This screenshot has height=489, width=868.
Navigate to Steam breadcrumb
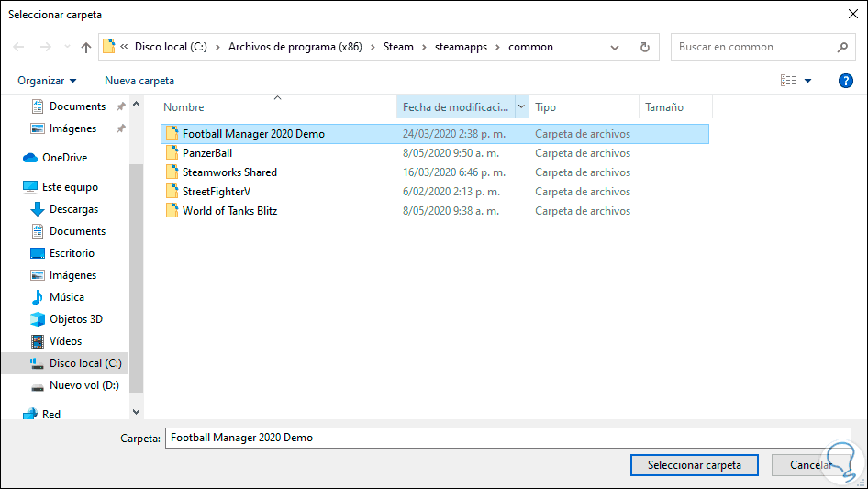[x=398, y=47]
